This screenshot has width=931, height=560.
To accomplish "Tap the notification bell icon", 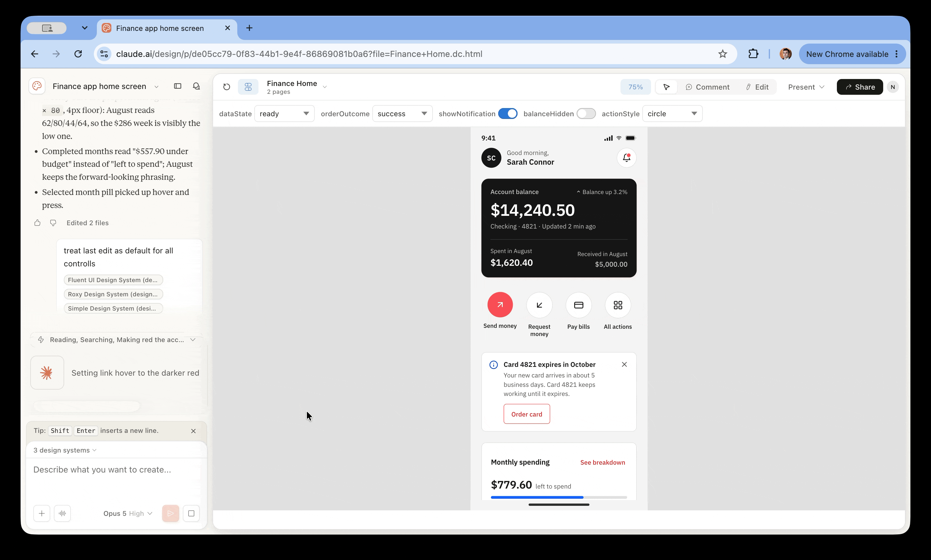I will pos(627,158).
